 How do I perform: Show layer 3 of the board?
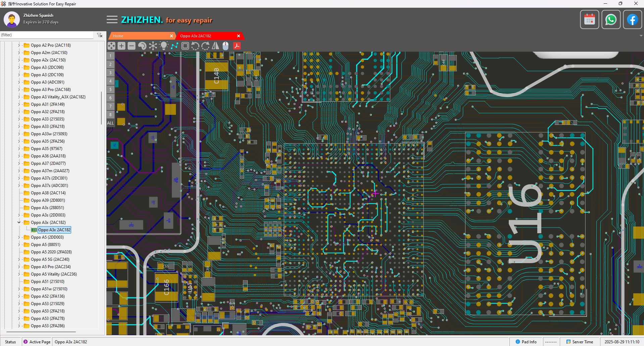pos(110,73)
